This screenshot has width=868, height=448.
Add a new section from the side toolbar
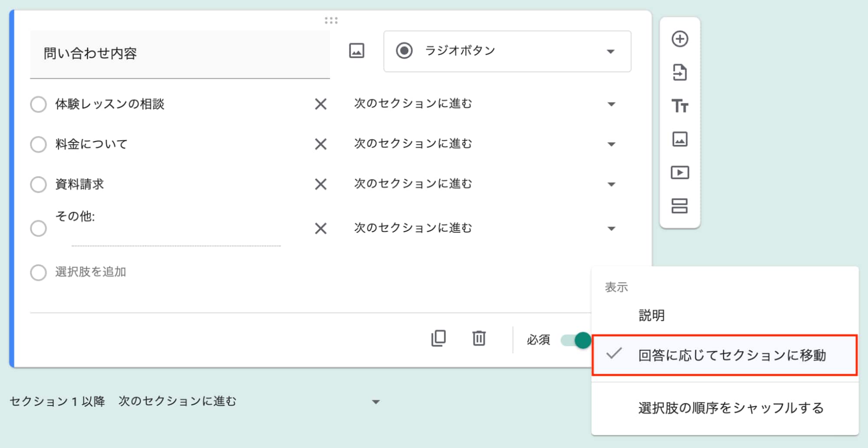(x=680, y=206)
